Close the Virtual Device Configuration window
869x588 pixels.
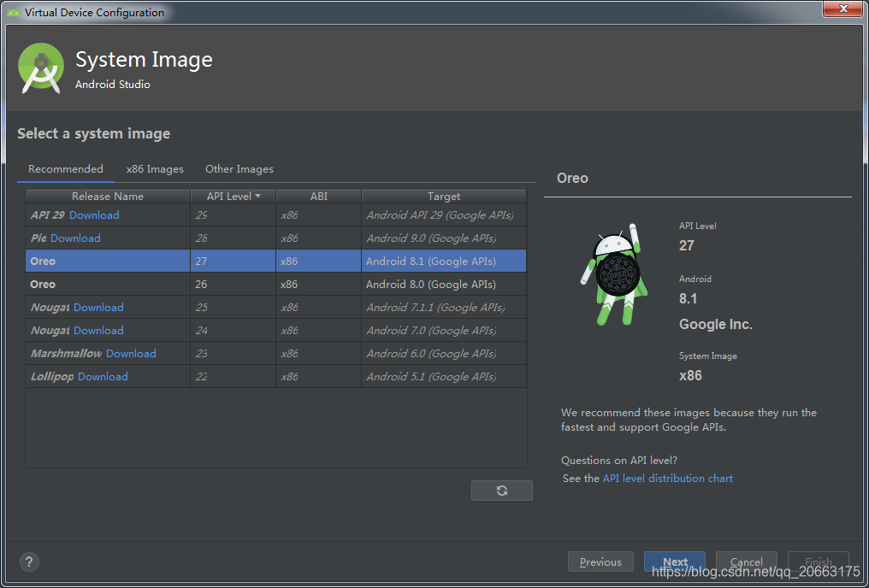coord(843,9)
